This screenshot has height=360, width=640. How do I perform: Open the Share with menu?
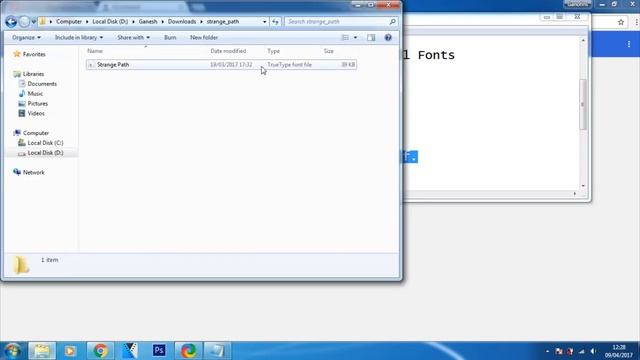133,38
